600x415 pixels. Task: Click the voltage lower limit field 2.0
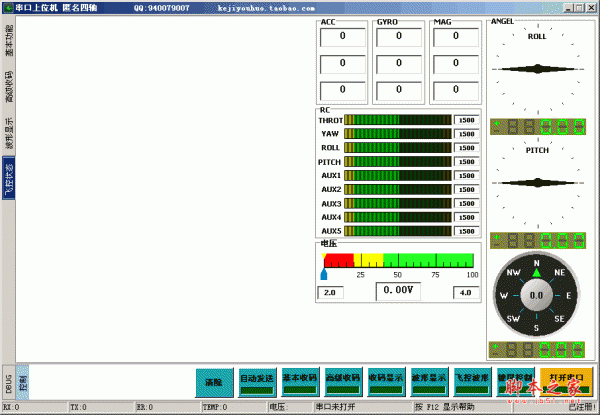(330, 293)
